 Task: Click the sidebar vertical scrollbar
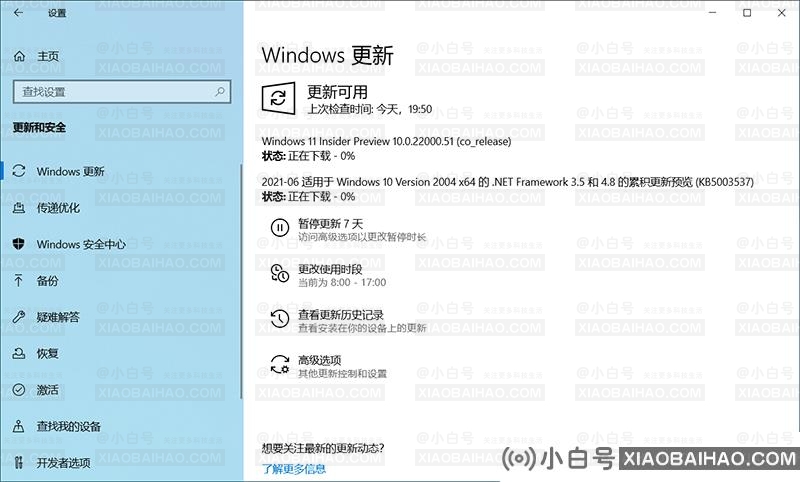pyautogui.click(x=241, y=281)
